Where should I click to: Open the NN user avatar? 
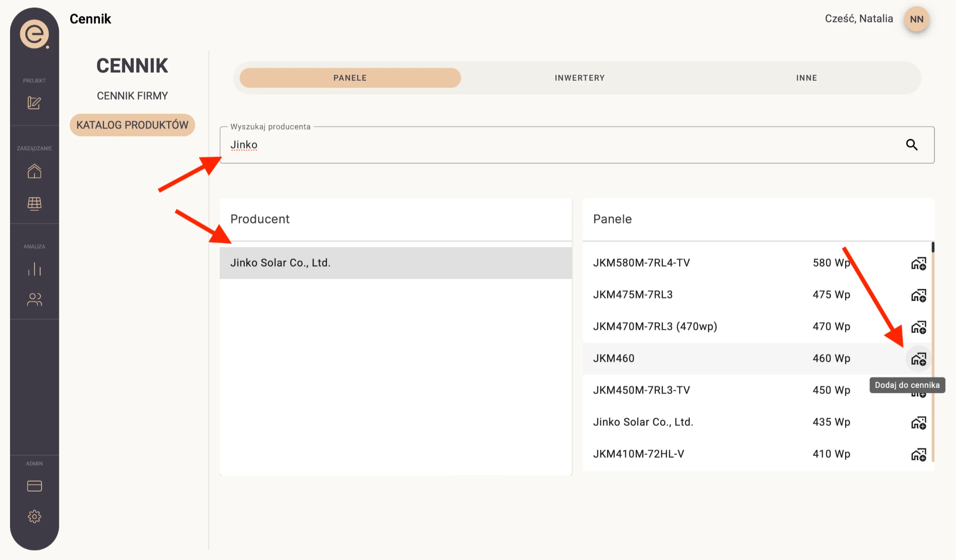[x=916, y=19]
